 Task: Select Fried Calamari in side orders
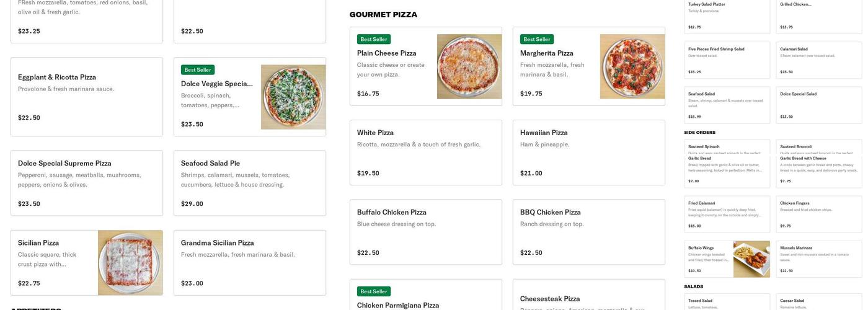727,214
